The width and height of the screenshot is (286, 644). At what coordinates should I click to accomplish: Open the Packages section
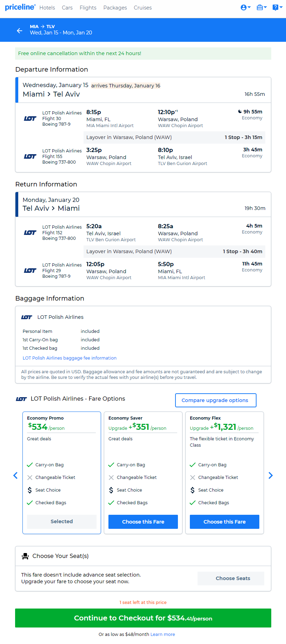click(x=115, y=8)
